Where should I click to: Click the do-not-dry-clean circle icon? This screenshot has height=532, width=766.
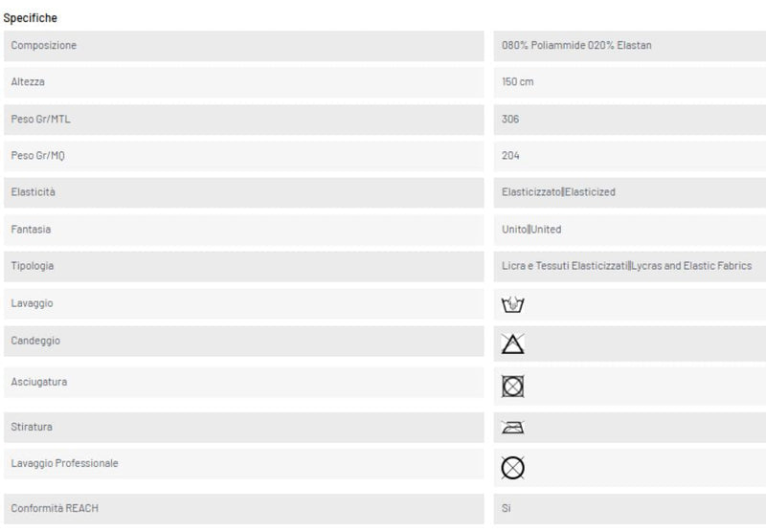(512, 468)
